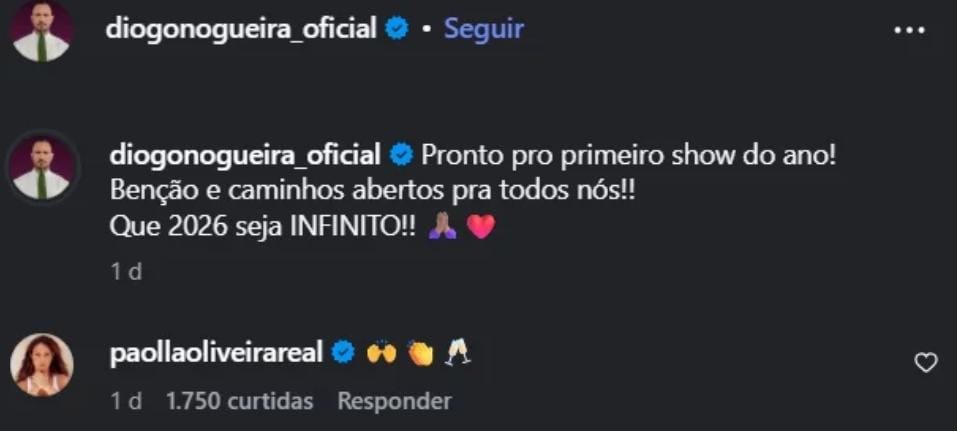The width and height of the screenshot is (960, 431).
Task: View the 1.750 curtidas likes list
Action: pos(239,401)
